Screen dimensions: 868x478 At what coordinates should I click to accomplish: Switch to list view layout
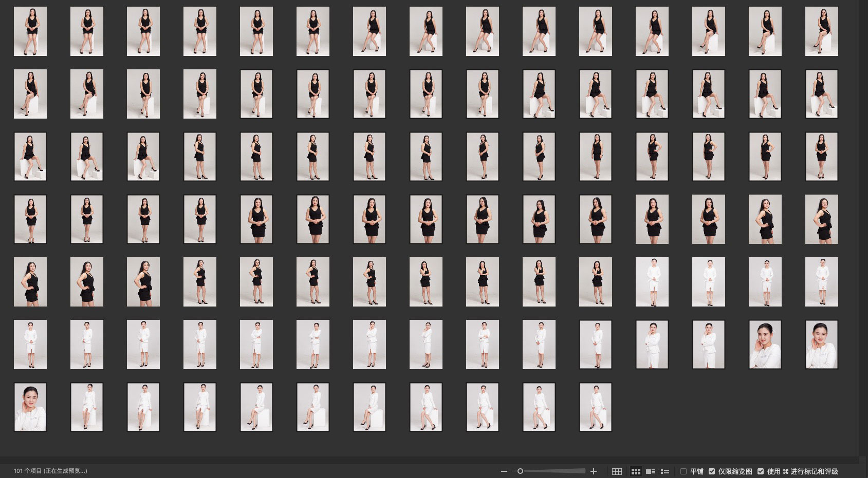point(664,471)
